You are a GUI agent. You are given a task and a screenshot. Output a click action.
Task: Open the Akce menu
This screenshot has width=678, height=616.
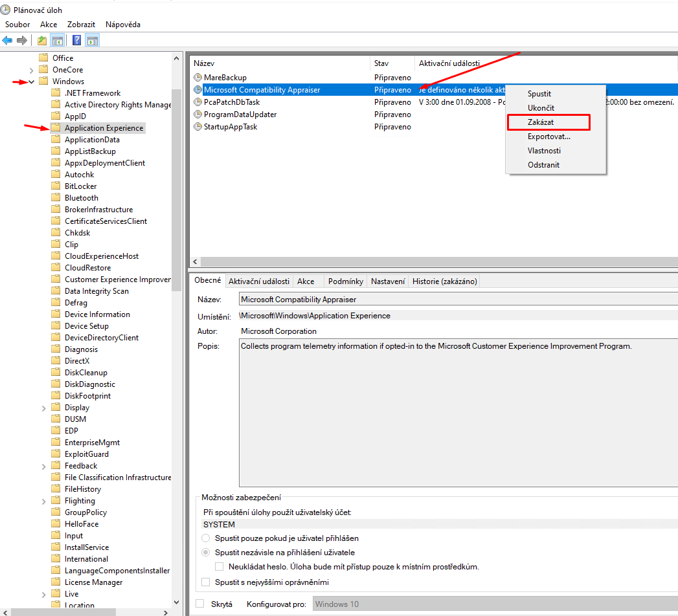[49, 25]
